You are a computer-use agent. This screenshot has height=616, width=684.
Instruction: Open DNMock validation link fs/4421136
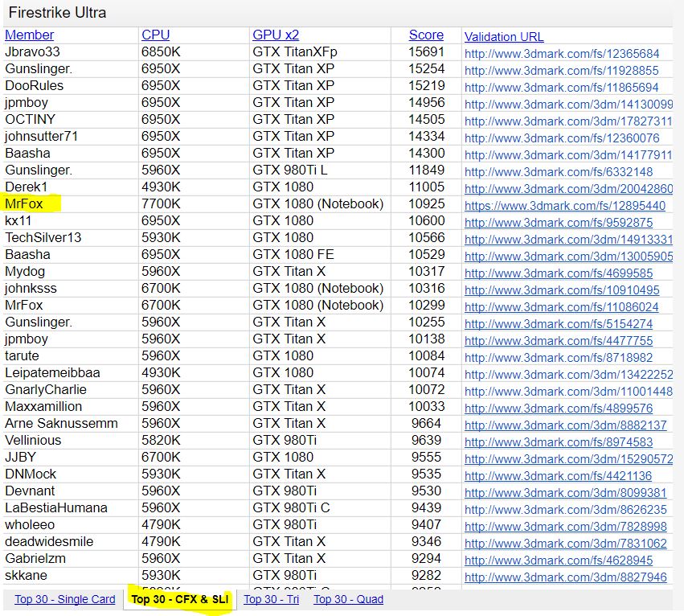pyautogui.click(x=558, y=476)
